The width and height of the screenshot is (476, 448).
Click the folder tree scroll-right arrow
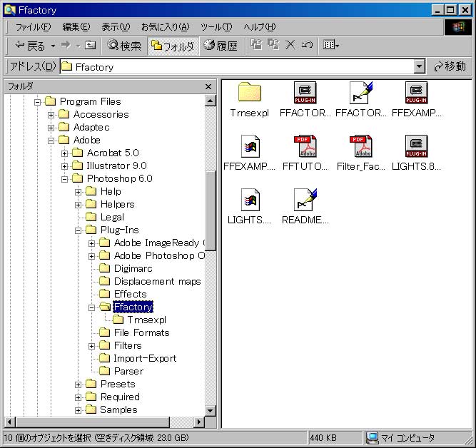pos(199,422)
